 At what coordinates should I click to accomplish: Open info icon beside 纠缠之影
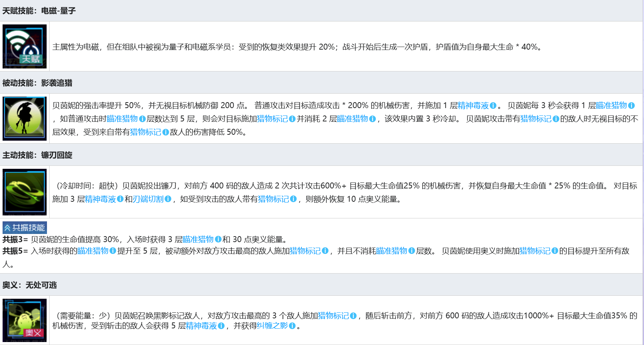click(292, 326)
